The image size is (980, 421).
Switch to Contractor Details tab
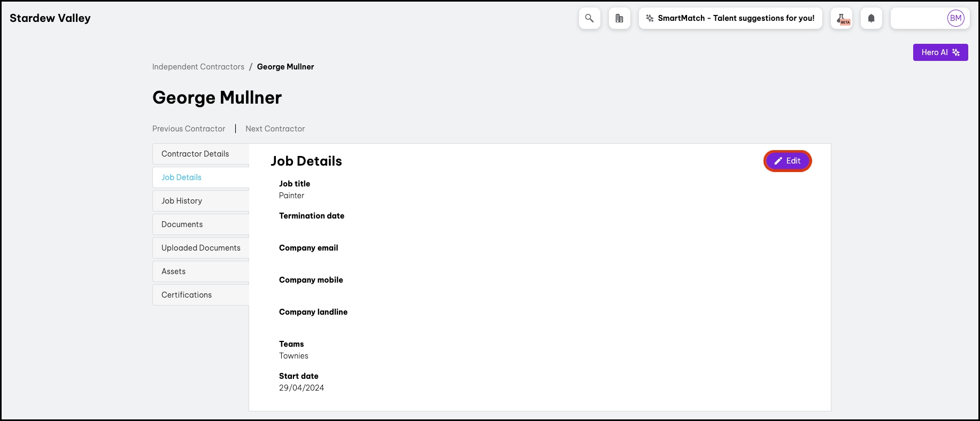pos(195,154)
